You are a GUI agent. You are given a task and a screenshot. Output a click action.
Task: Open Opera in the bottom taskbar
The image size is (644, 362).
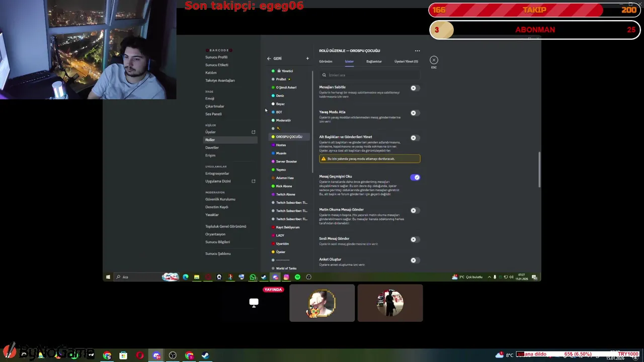click(140, 355)
